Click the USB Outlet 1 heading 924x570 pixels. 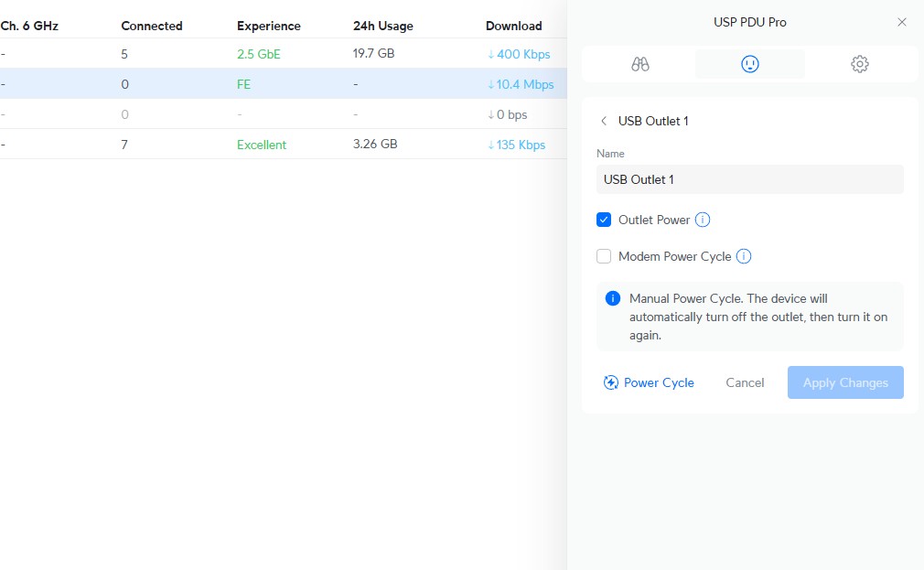tap(653, 121)
